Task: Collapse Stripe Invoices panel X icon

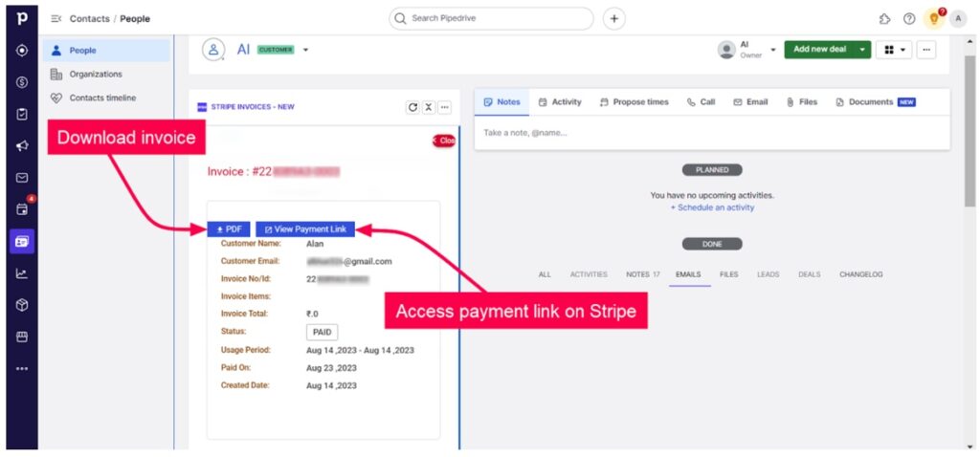Action: tap(429, 107)
